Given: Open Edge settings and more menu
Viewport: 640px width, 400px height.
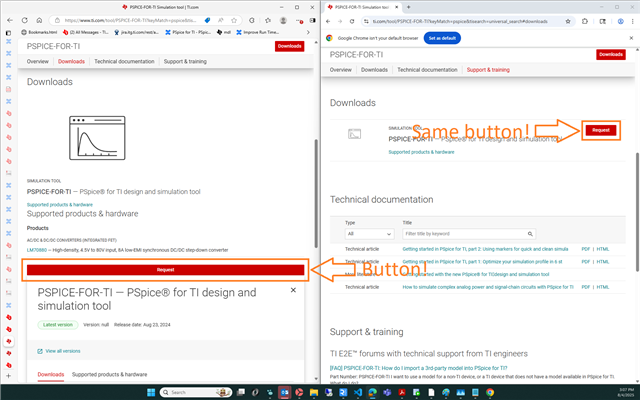Looking at the screenshot, I should [x=299, y=20].
